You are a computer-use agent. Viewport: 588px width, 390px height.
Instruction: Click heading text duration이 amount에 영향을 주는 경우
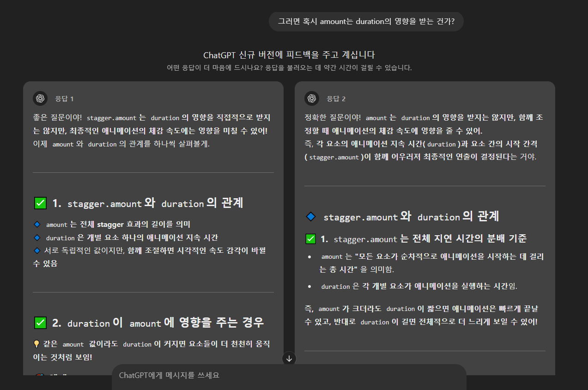165,323
